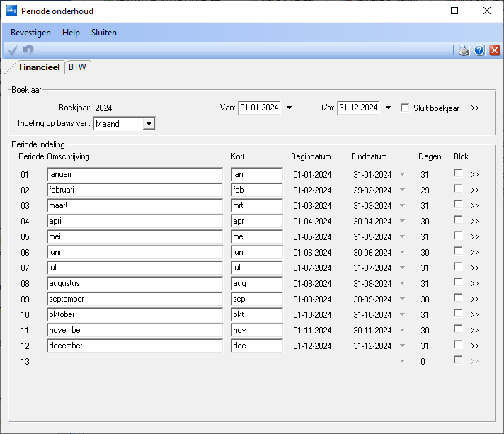This screenshot has width=504, height=434.
Task: Click the 29-02-2024 end date text
Action: pos(372,190)
